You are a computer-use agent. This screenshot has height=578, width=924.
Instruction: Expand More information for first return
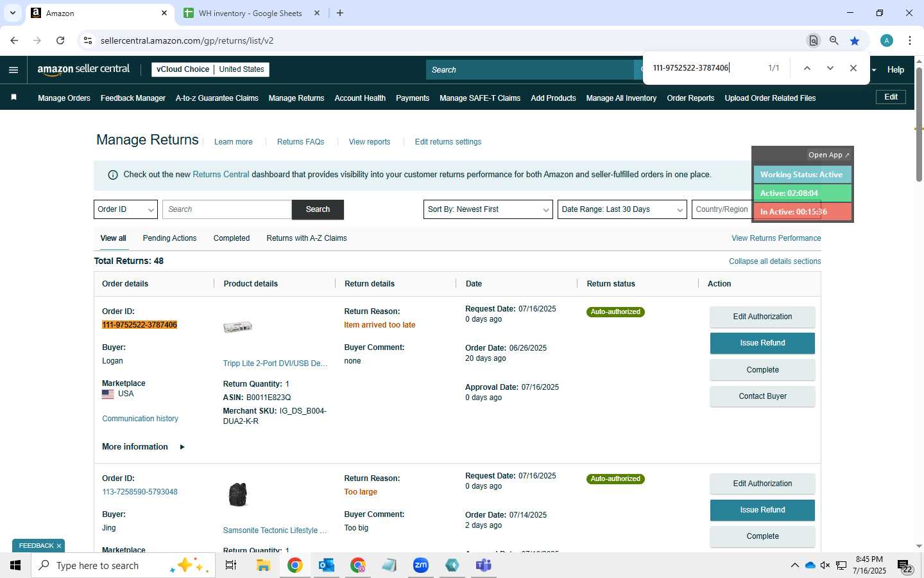click(x=143, y=447)
